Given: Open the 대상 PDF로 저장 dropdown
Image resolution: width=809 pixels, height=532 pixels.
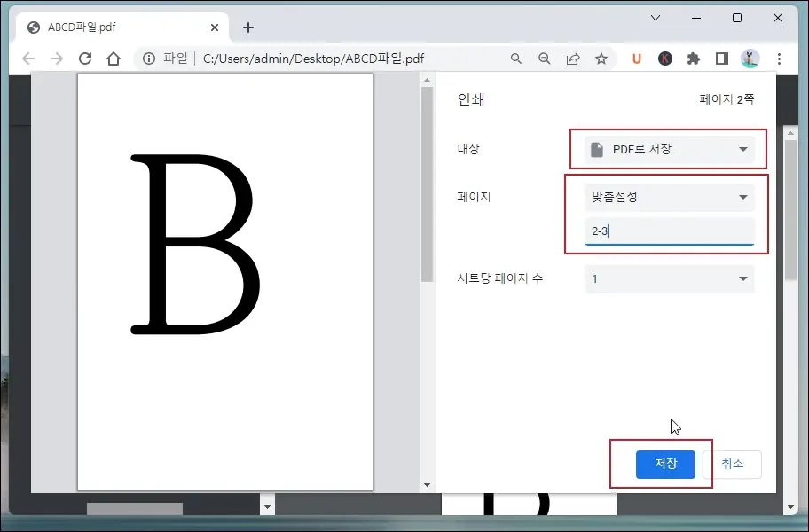Looking at the screenshot, I should coord(667,149).
